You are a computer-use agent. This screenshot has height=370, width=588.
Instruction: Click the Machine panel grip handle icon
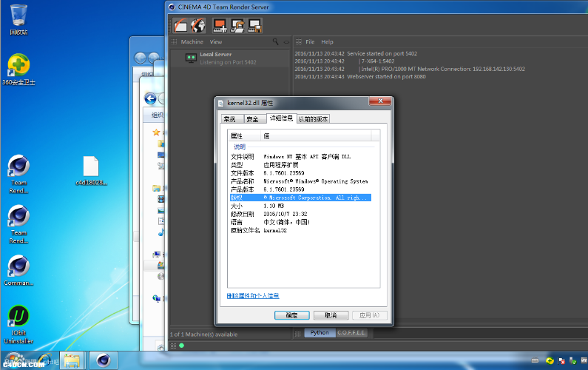point(174,41)
